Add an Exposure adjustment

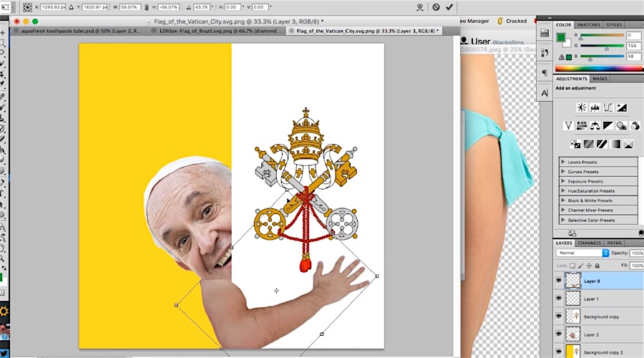(x=622, y=107)
